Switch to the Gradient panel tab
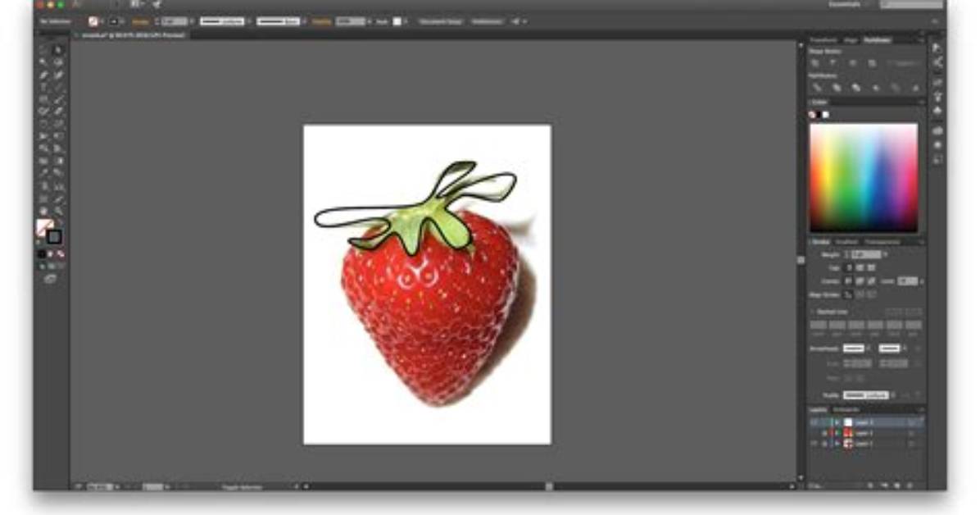The width and height of the screenshot is (980, 515). pos(847,242)
